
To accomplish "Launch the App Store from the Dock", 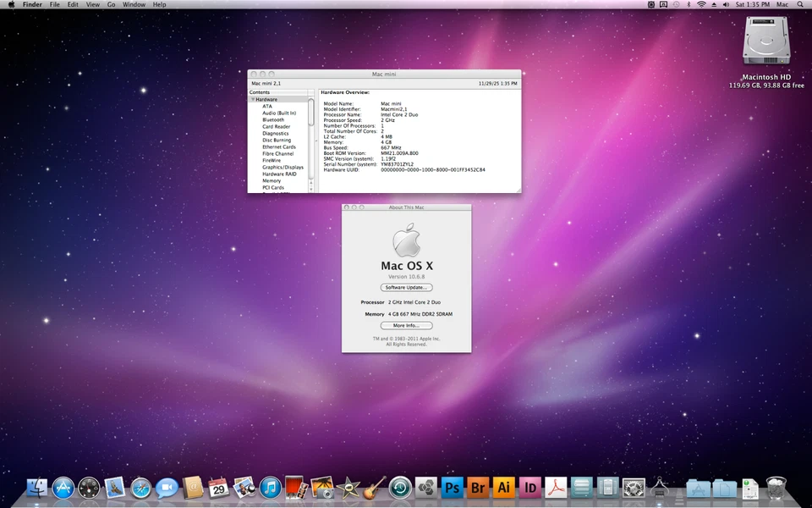I will (x=63, y=488).
